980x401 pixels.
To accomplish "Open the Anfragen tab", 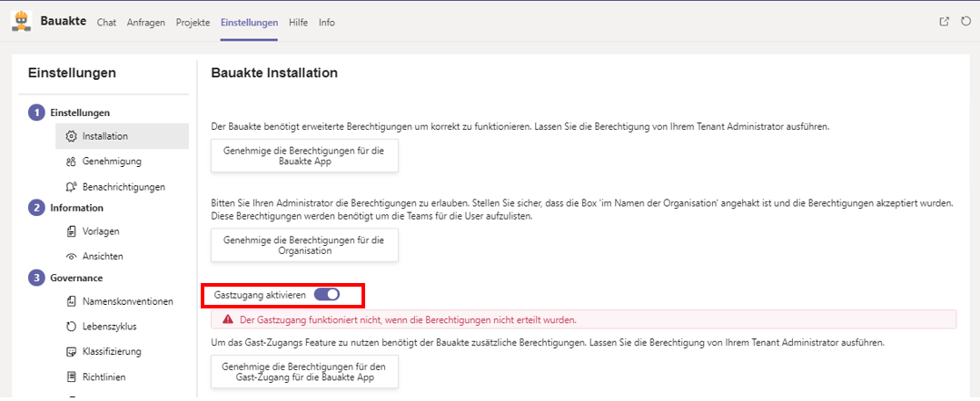I will [x=145, y=22].
